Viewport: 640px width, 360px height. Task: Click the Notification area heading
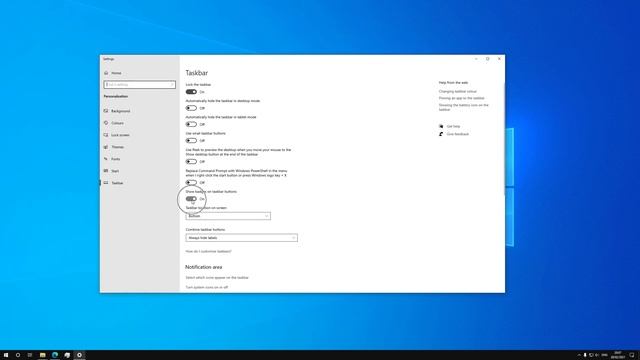point(204,267)
